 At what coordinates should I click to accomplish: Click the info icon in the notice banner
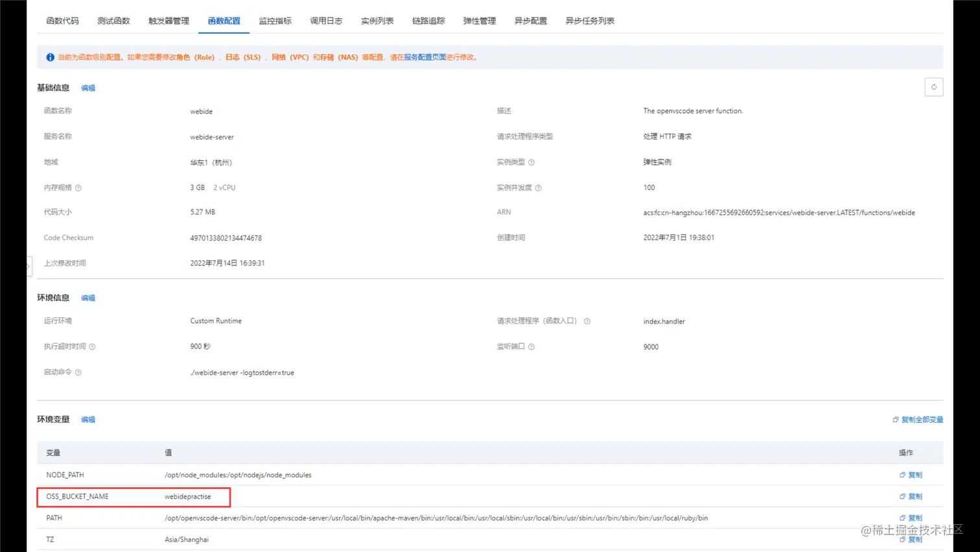pos(50,57)
